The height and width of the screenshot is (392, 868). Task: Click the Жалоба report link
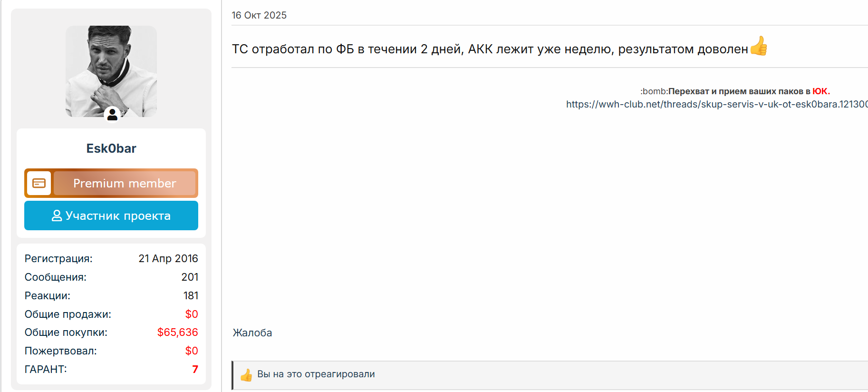[x=252, y=333]
